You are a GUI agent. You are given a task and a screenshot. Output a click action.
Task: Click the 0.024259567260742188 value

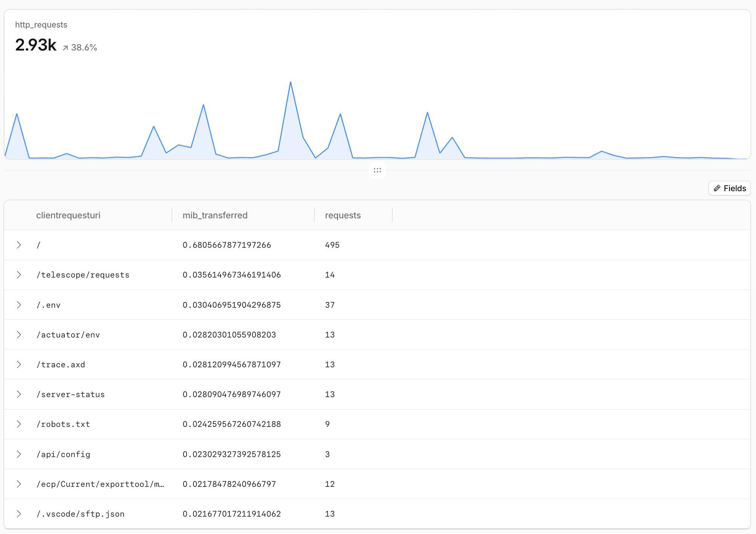(232, 424)
